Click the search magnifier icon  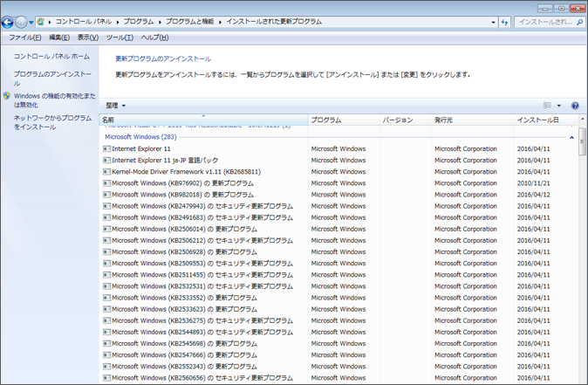[579, 22]
